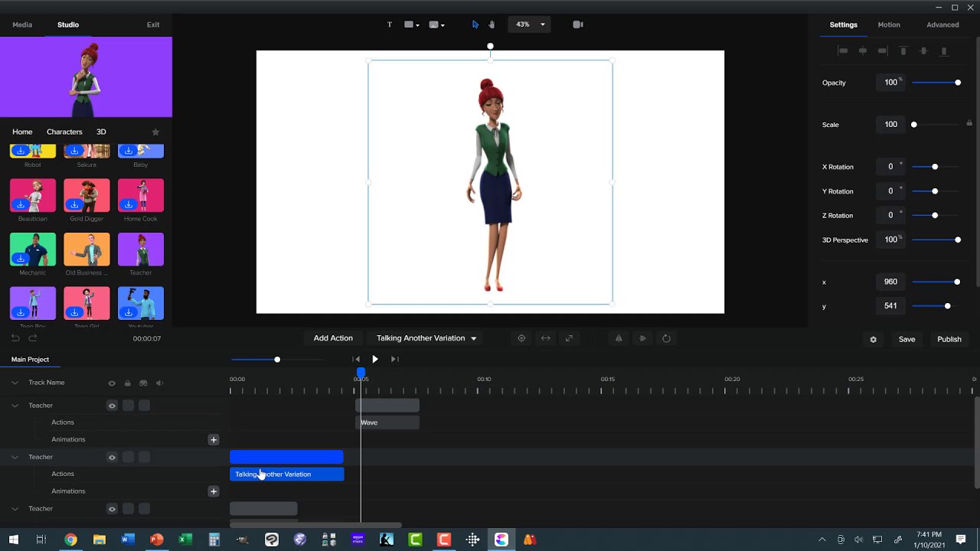Click the center target icon
The image size is (980, 551).
(x=521, y=338)
